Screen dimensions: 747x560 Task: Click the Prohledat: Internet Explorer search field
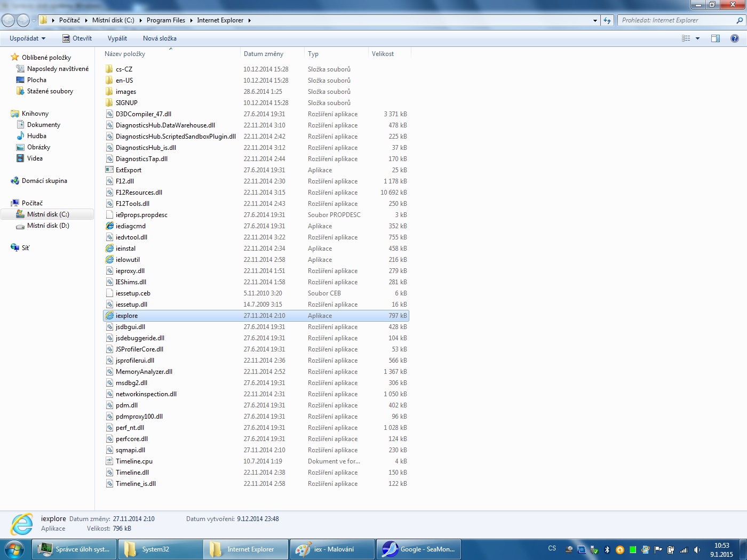[x=676, y=20]
